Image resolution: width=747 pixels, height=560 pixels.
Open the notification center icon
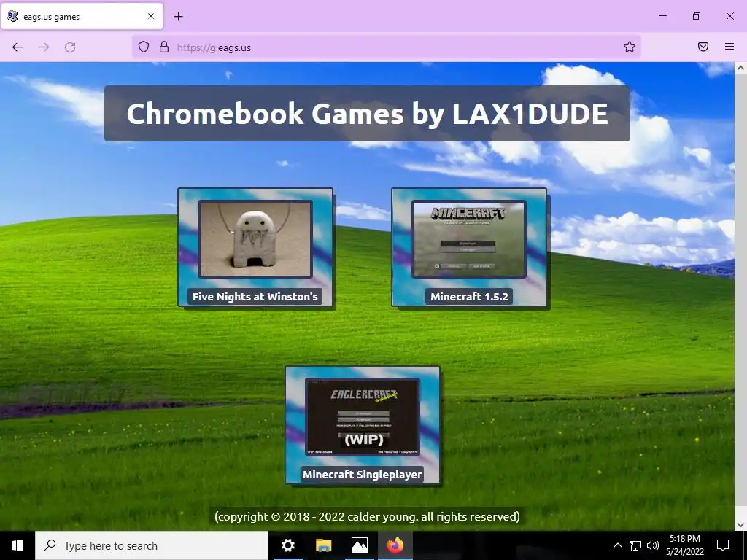[x=723, y=545]
